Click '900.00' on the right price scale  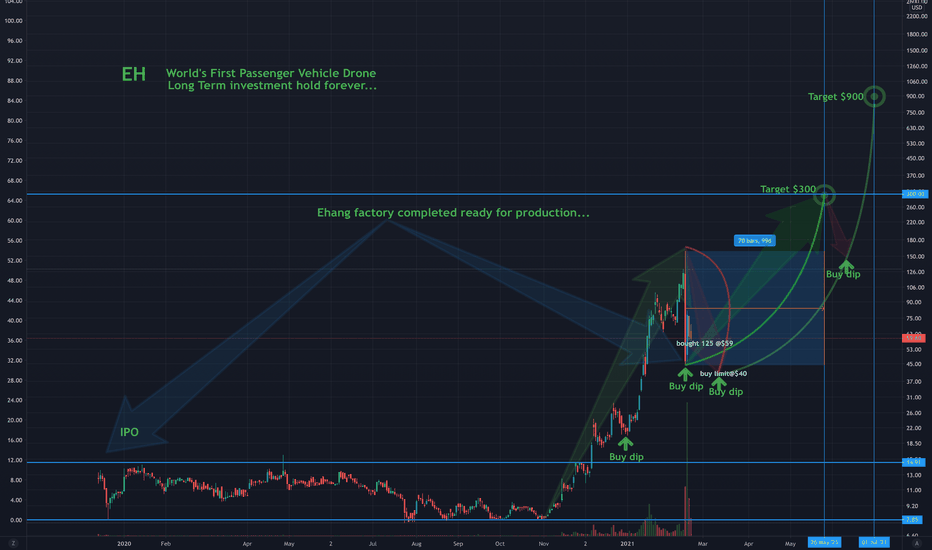tap(915, 96)
